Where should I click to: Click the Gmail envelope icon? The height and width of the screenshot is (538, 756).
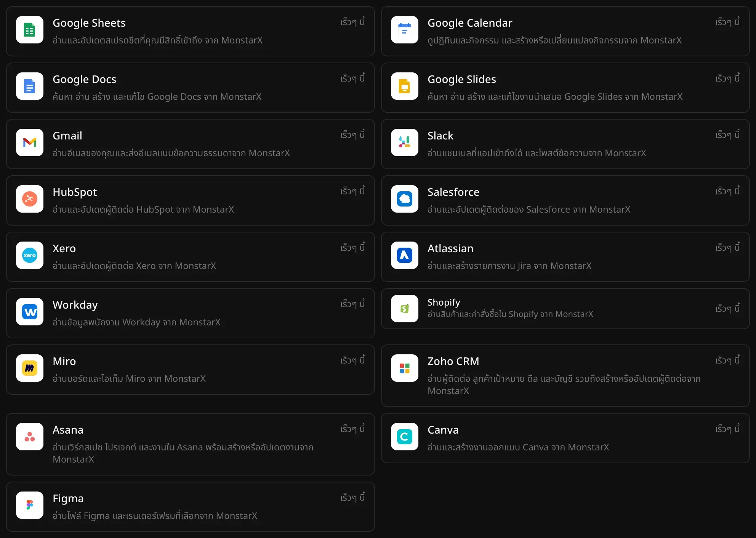[30, 143]
